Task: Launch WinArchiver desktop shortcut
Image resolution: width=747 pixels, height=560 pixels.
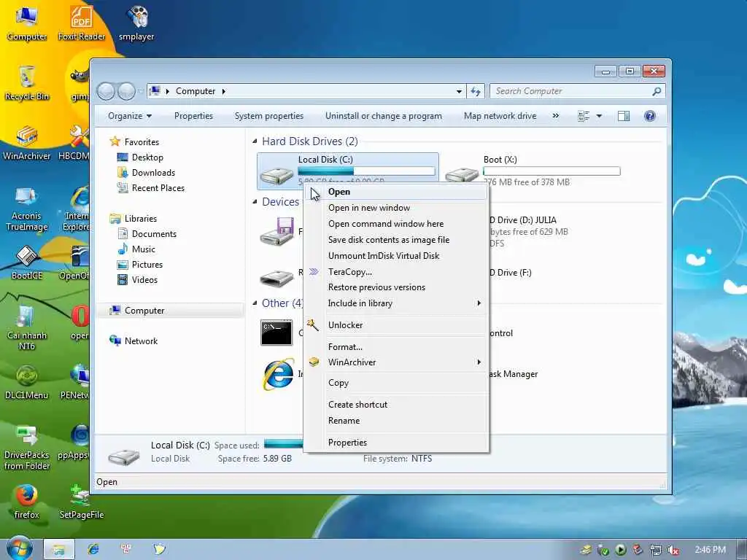Action: [27, 143]
